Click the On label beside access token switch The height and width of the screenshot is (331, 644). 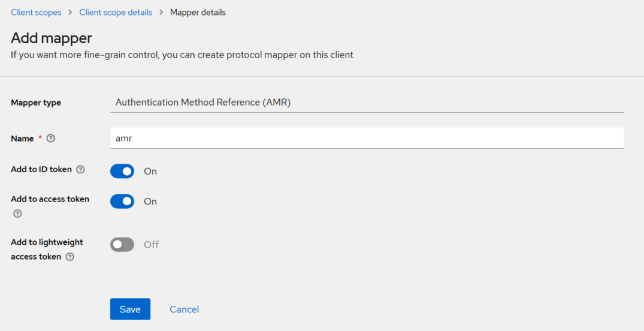pyautogui.click(x=150, y=201)
